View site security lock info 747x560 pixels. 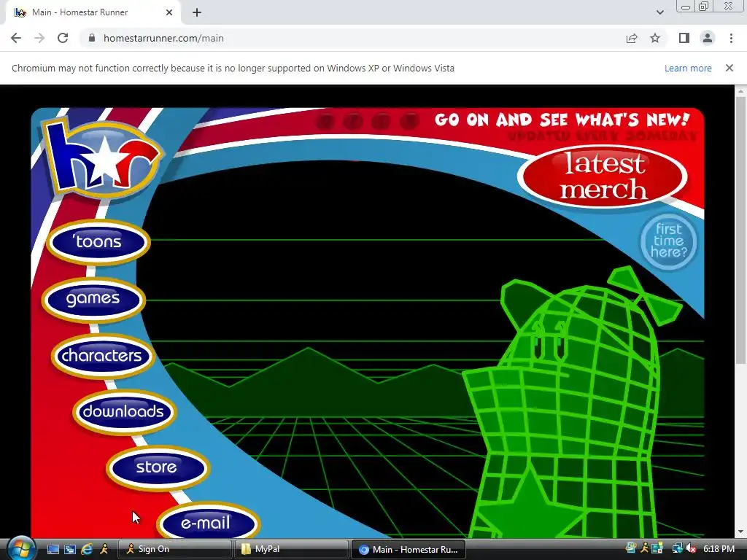pyautogui.click(x=92, y=38)
